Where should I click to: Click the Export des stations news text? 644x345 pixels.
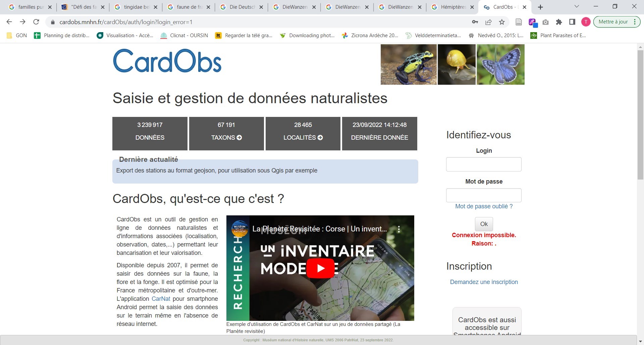(217, 170)
